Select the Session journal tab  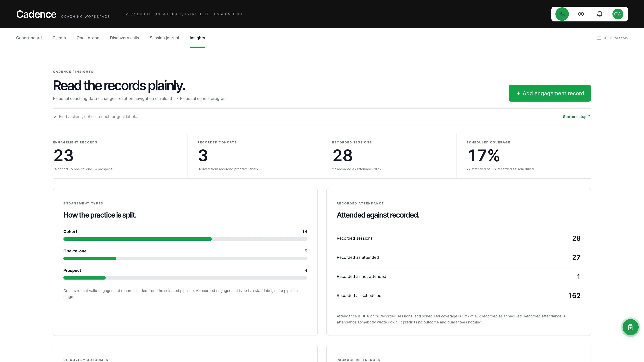point(164,38)
